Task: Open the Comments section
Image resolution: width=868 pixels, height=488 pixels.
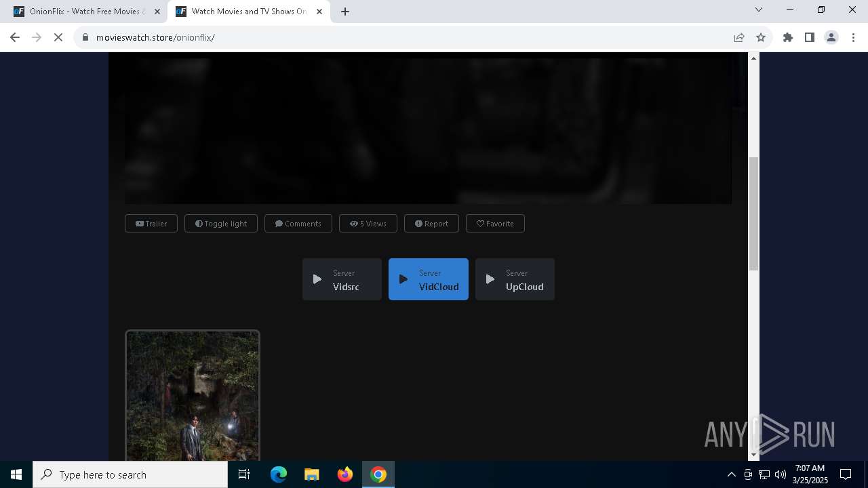Action: [x=298, y=224]
